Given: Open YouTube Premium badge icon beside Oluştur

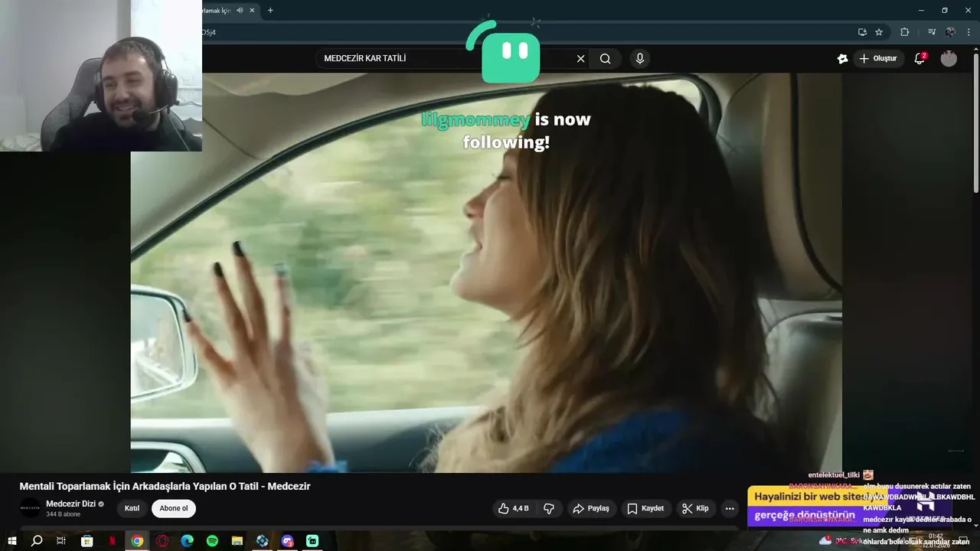Looking at the screenshot, I should (842, 59).
